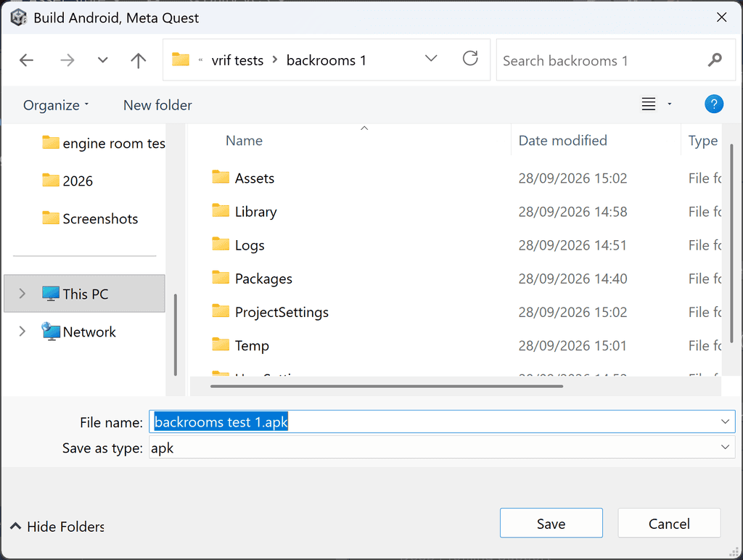Click the Unity icon in title bar

pyautogui.click(x=18, y=17)
